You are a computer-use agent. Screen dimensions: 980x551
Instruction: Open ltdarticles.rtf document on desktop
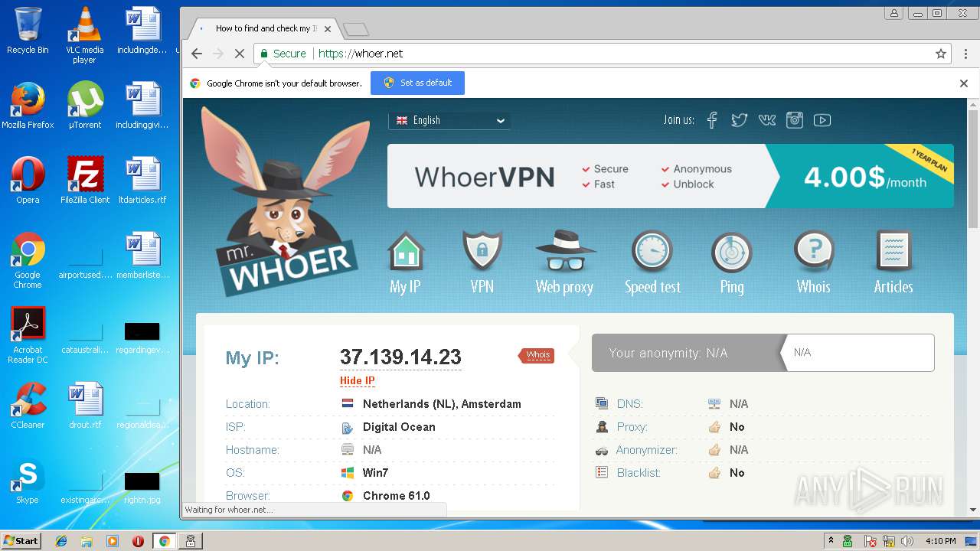(x=142, y=180)
